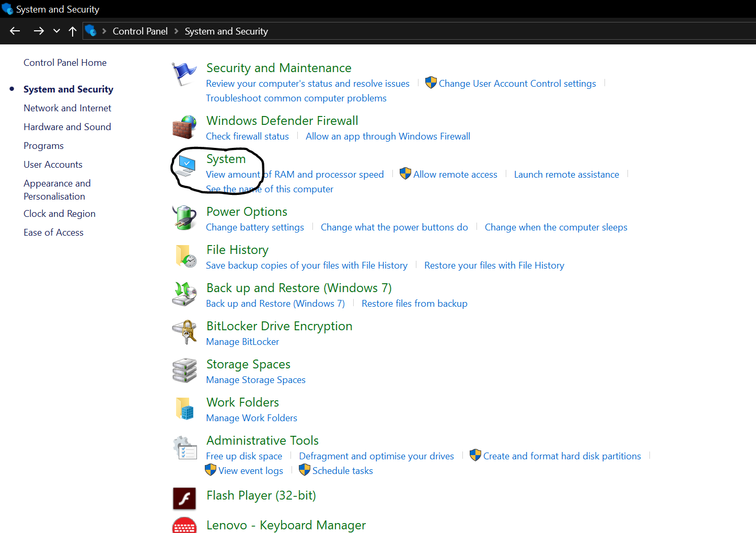Click Change when the computer sleeps
The width and height of the screenshot is (756, 533).
point(556,227)
